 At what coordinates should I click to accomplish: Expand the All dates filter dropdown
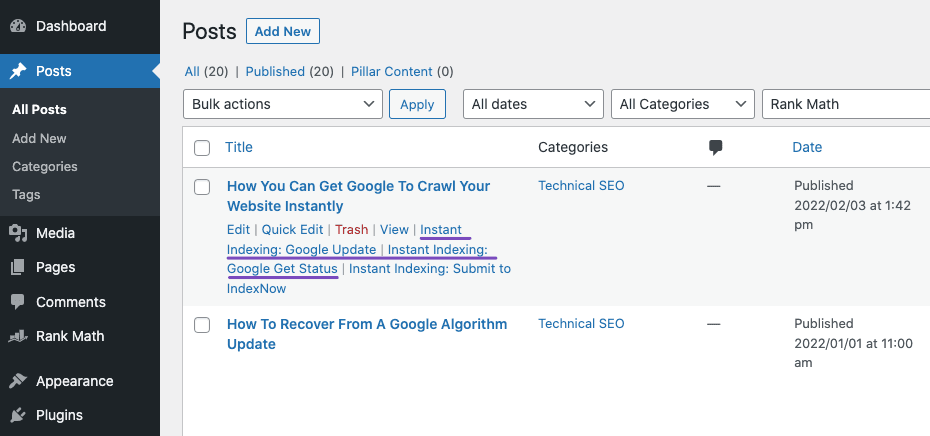point(533,104)
